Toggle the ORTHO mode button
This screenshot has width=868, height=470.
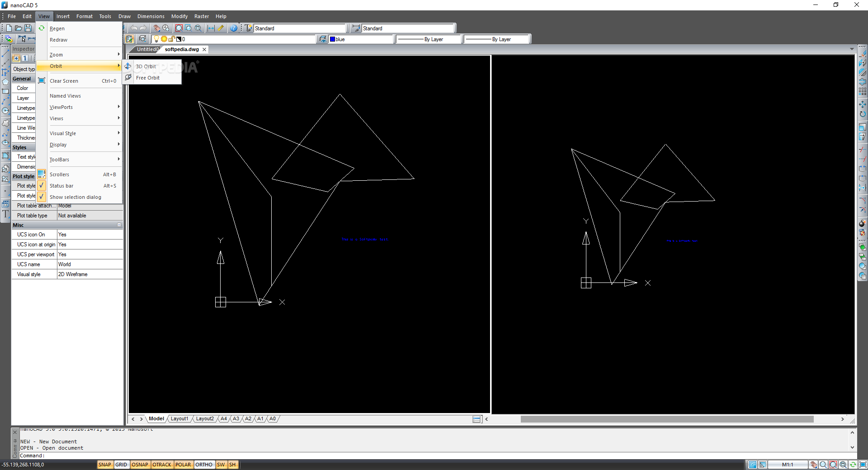[x=204, y=465]
